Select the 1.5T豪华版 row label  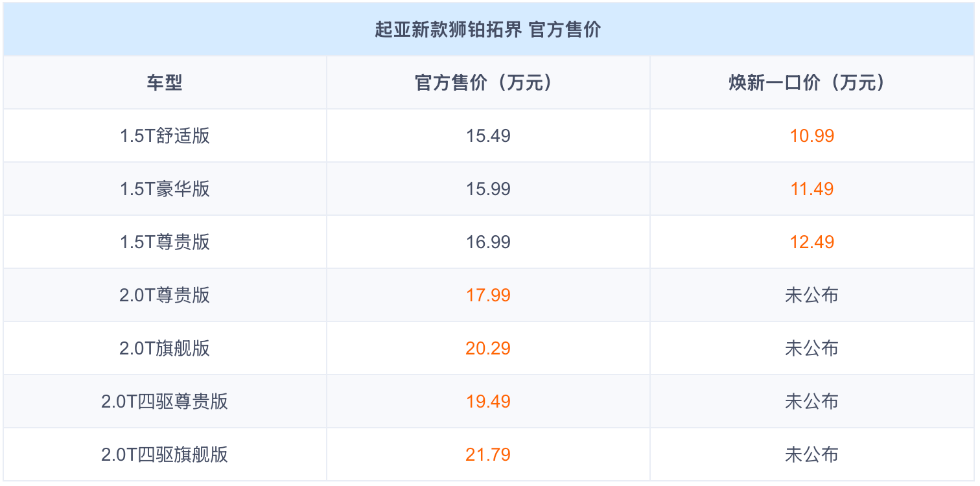(x=165, y=189)
